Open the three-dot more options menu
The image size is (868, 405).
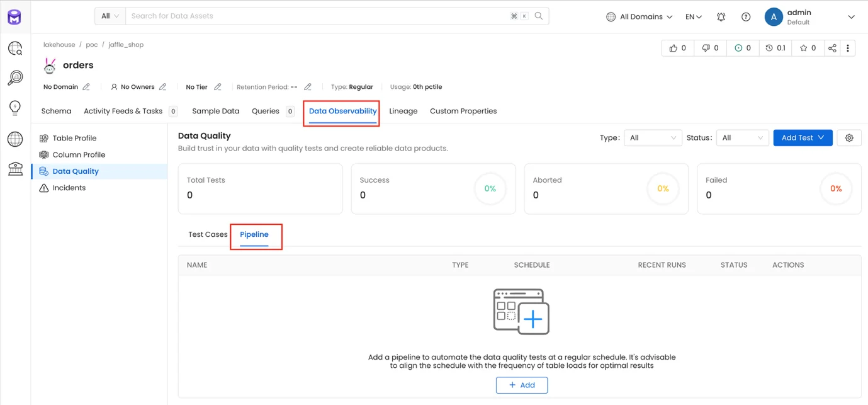tap(848, 48)
